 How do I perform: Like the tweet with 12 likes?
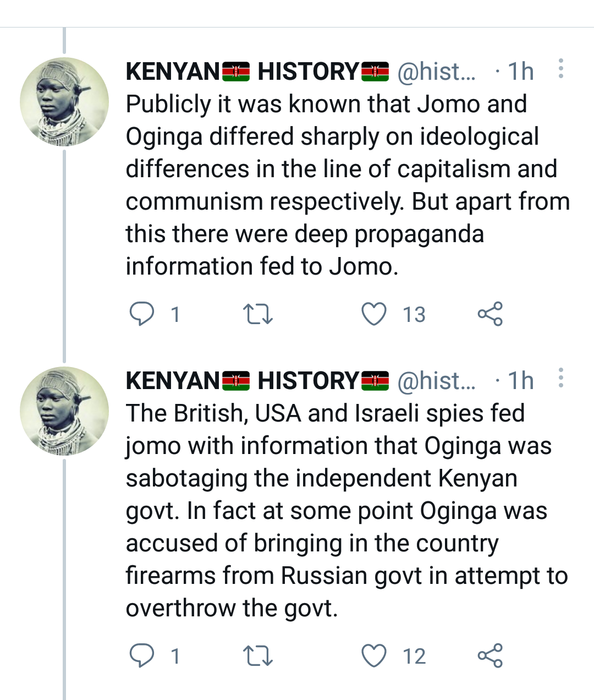pyautogui.click(x=374, y=656)
